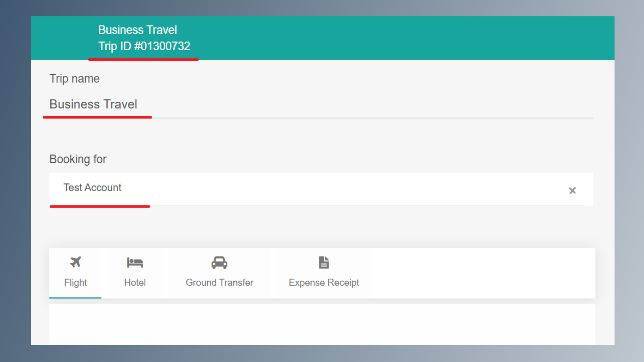This screenshot has width=644, height=362.
Task: Go to the Expense Receipt tab label
Action: 324,283
